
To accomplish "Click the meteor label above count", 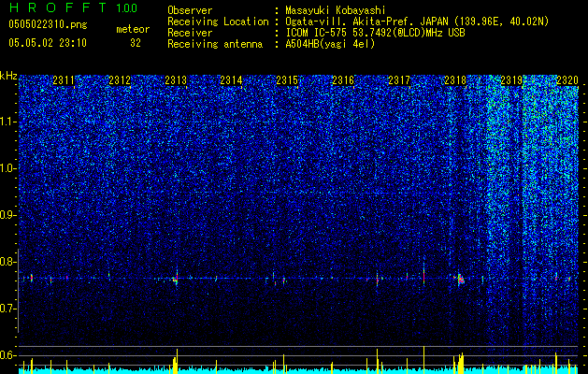I will click(133, 29).
